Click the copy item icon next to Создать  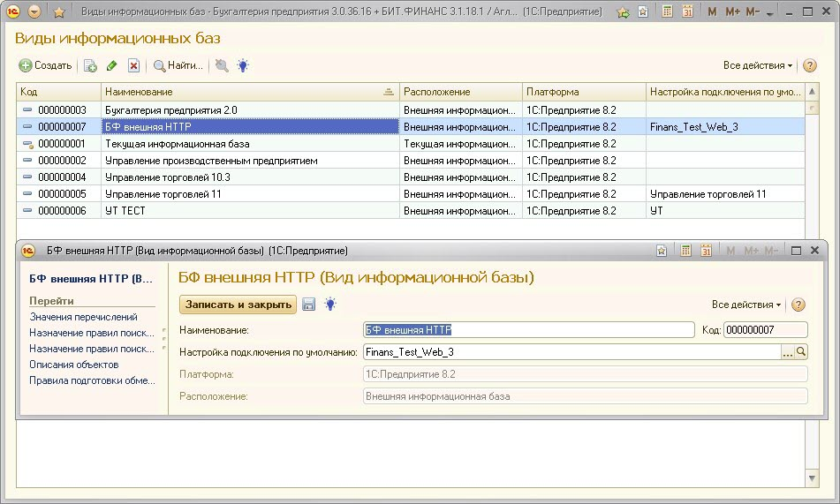pyautogui.click(x=89, y=65)
